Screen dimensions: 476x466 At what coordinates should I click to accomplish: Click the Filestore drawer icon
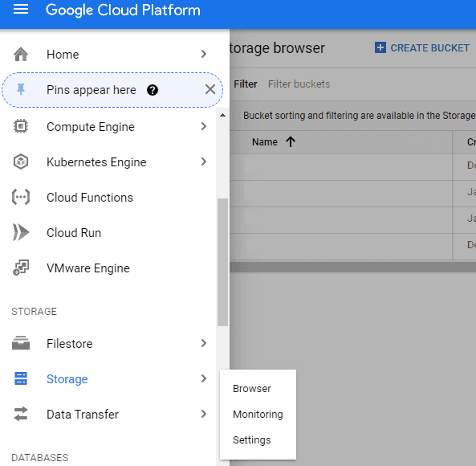(x=21, y=343)
